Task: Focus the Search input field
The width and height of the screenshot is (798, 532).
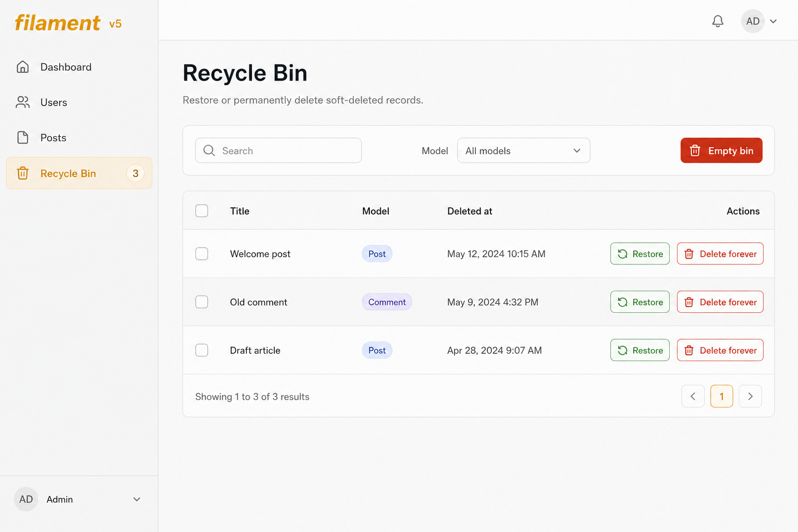Action: (278, 151)
